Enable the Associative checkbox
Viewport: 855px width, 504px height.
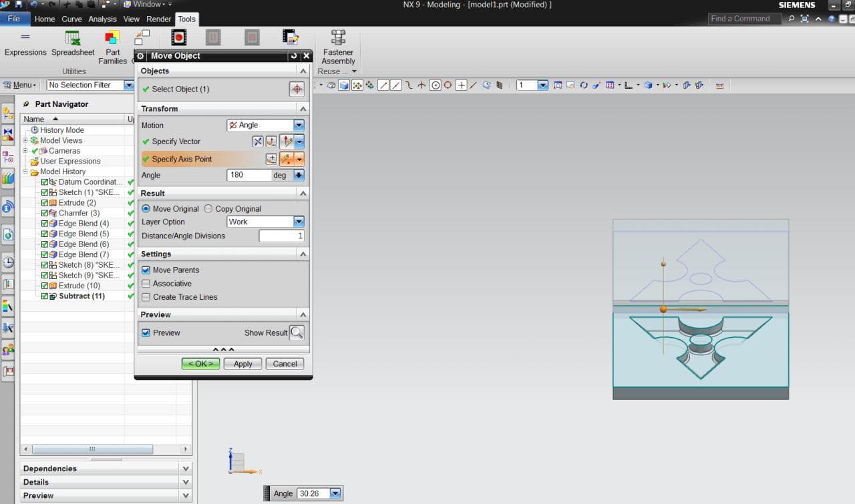point(146,284)
